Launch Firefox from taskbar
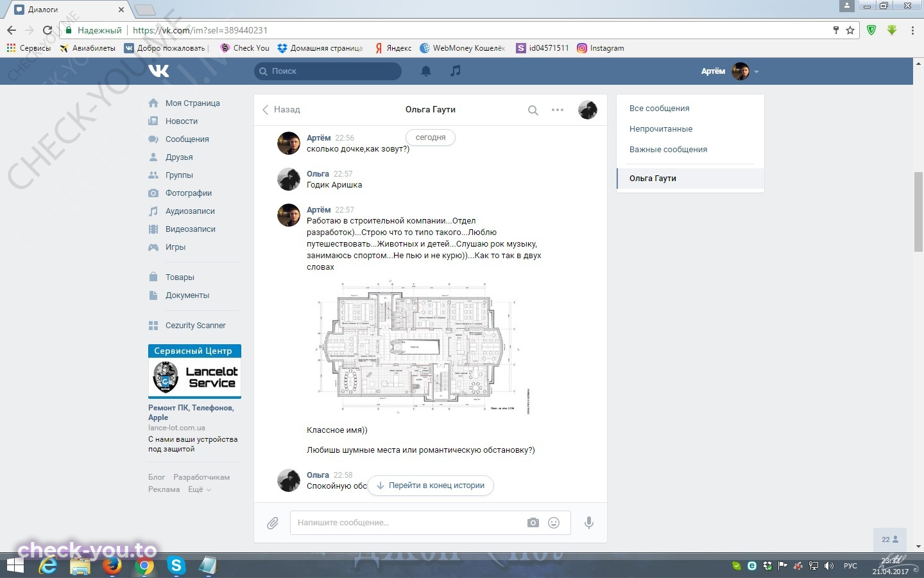 tap(112, 566)
